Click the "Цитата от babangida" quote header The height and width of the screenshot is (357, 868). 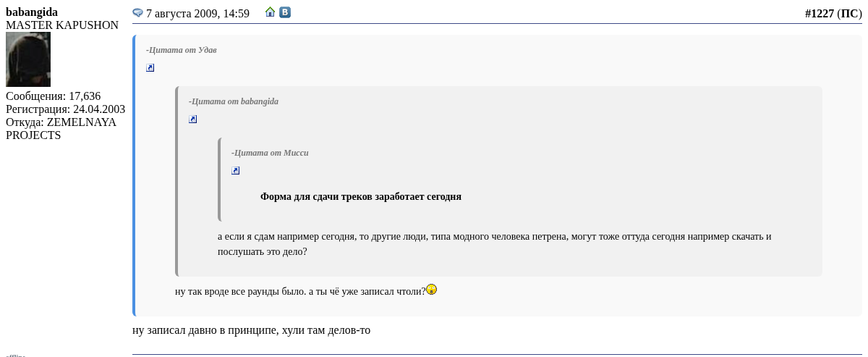click(234, 101)
